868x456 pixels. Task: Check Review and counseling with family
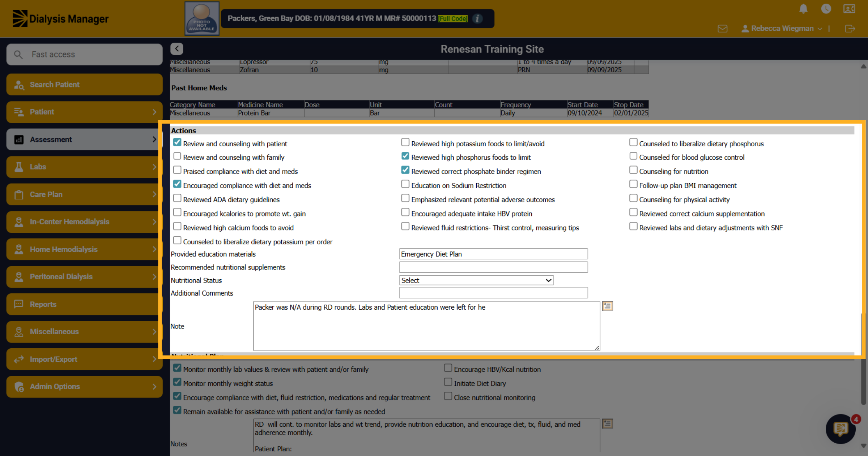point(177,156)
